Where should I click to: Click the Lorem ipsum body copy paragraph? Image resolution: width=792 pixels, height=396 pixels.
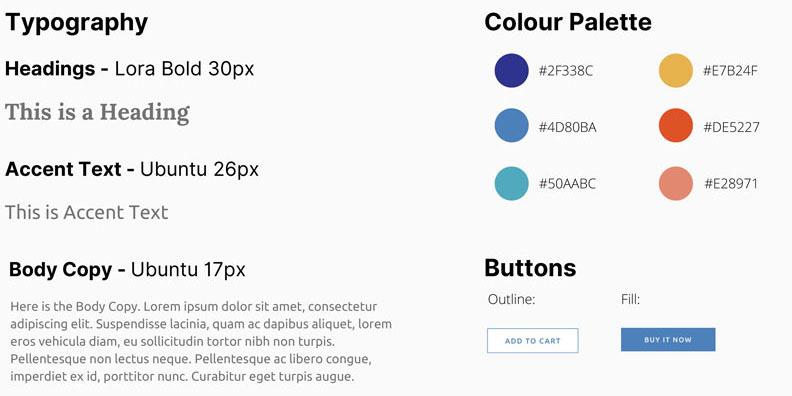pos(201,341)
